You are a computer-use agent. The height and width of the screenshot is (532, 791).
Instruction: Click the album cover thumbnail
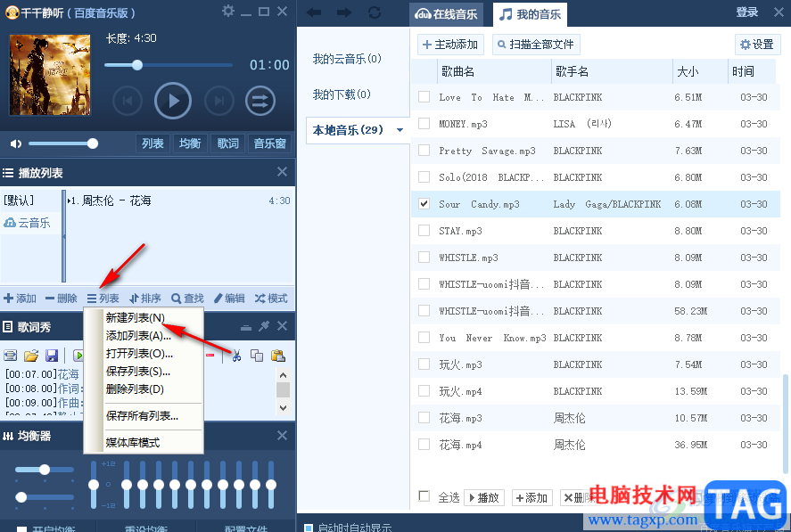point(50,75)
